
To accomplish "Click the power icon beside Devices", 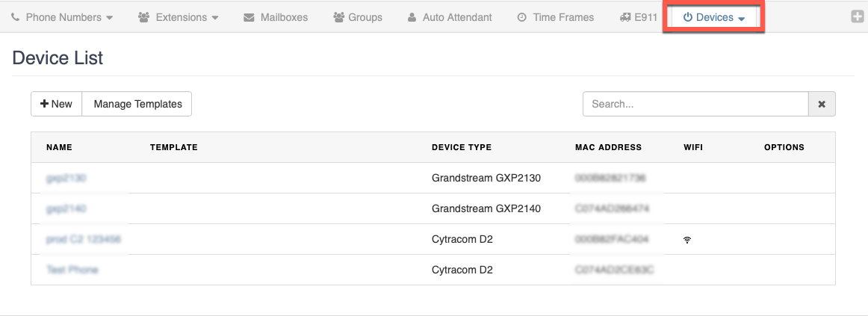I will (687, 17).
